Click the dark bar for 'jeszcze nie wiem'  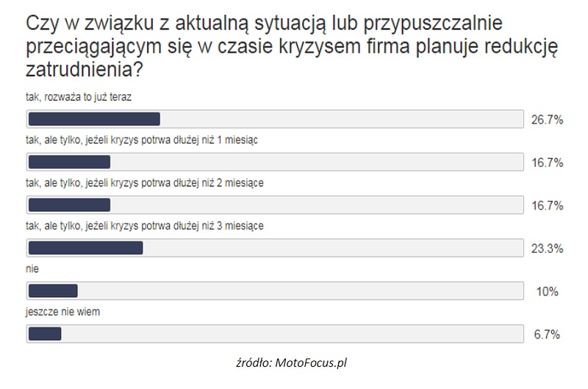[x=45, y=334]
